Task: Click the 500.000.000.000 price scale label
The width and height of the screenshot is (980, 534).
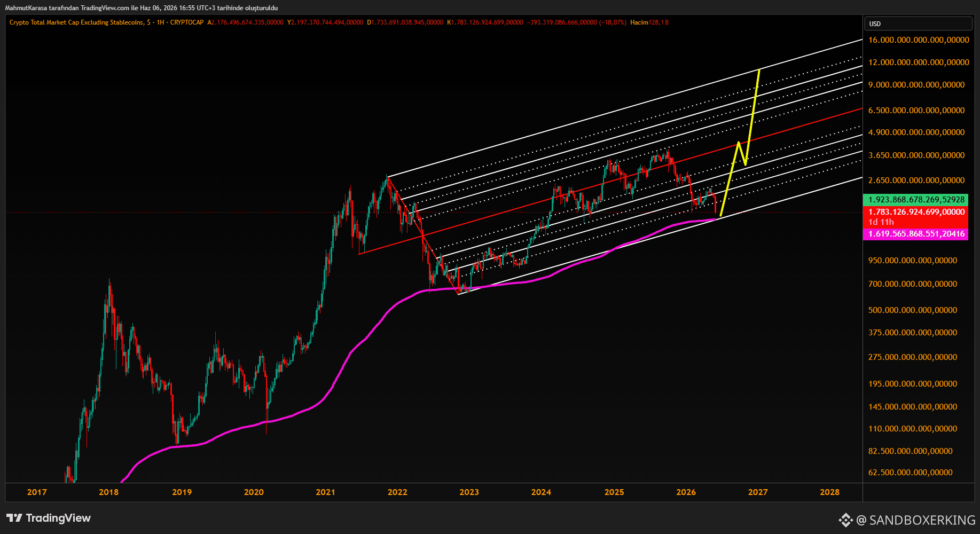Action: 913,310
